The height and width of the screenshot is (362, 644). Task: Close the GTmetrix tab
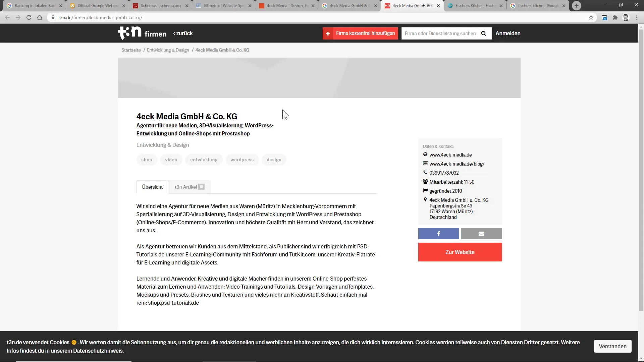tap(250, 6)
